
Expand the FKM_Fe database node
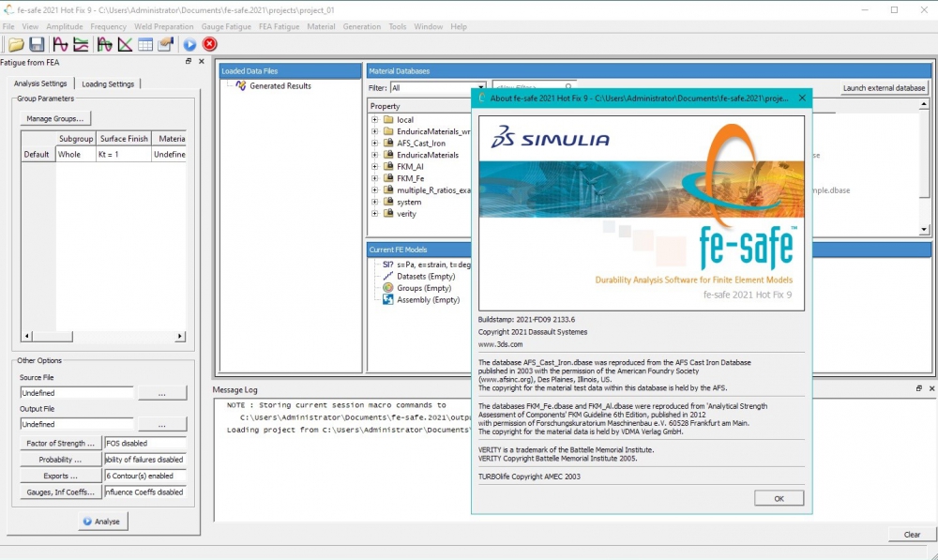(374, 178)
